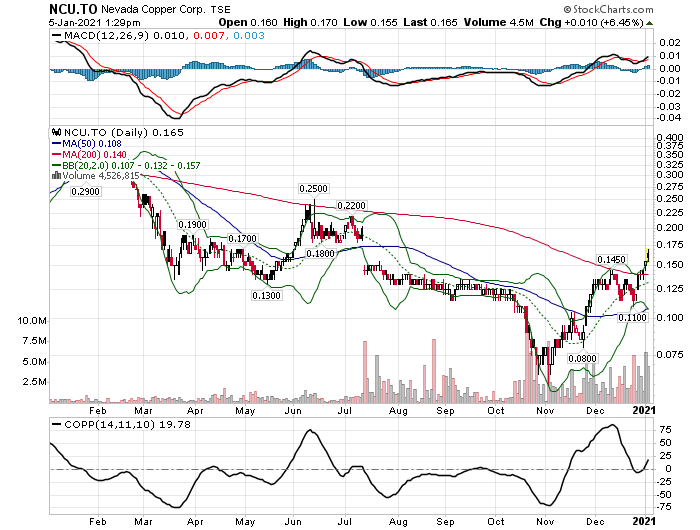This screenshot has height=530, width=700.
Task: Click the MA(50) 0.108 legend entry
Action: pyautogui.click(x=87, y=144)
